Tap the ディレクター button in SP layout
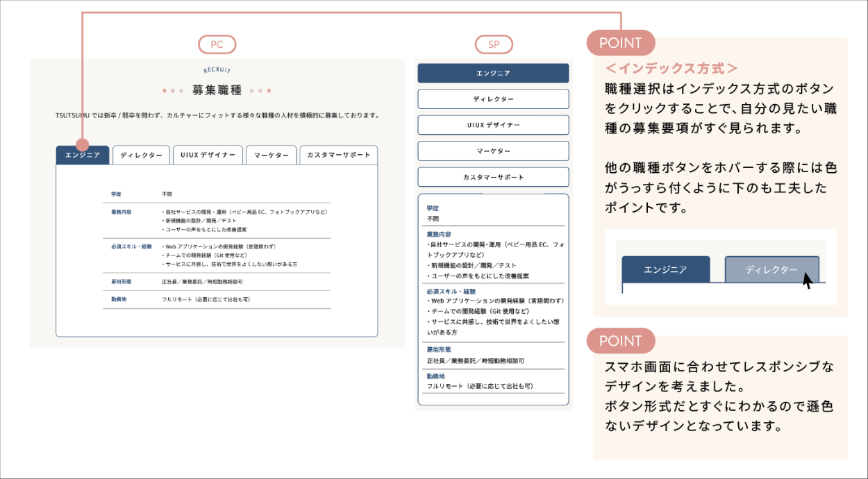Image resolution: width=868 pixels, height=479 pixels. [x=493, y=99]
